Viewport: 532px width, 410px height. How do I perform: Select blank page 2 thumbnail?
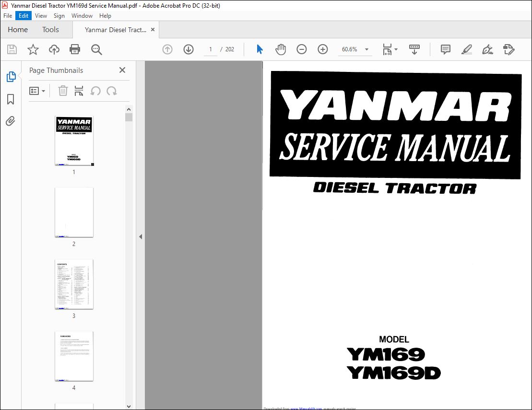[74, 212]
